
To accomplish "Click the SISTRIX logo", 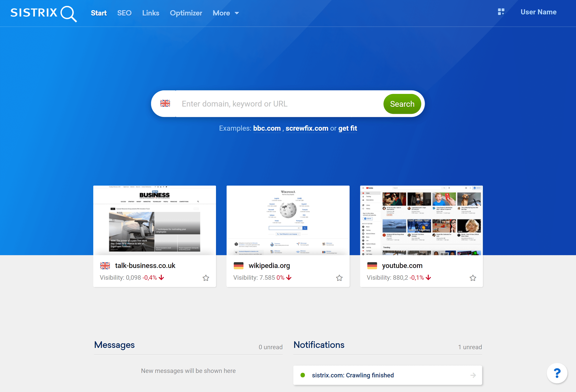I will pyautogui.click(x=44, y=14).
